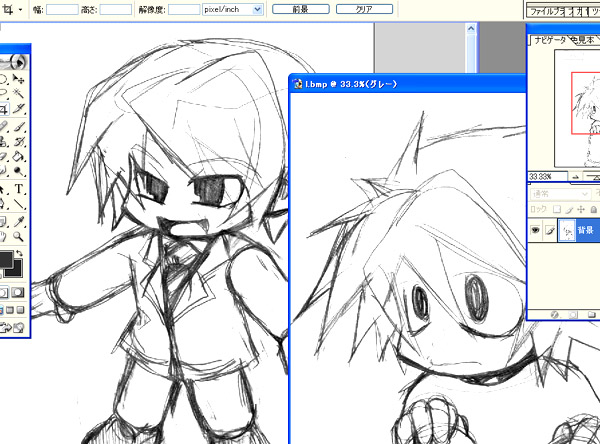
Task: Select the Move tool
Action: click(x=18, y=79)
